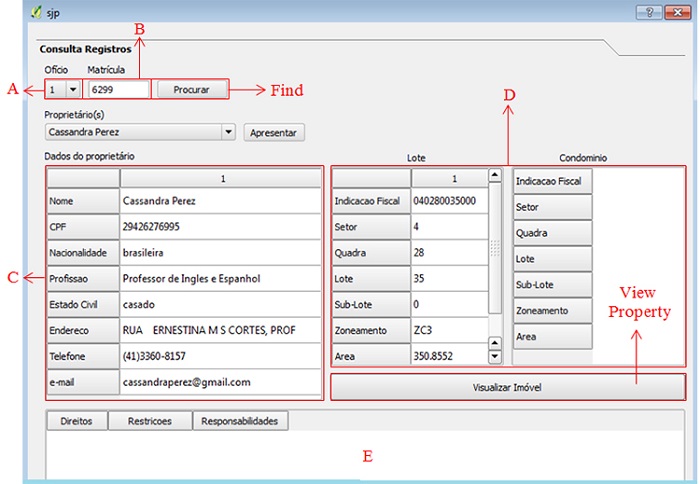This screenshot has height=484, width=700.
Task: Switch to the Direitos tab
Action: coord(76,421)
